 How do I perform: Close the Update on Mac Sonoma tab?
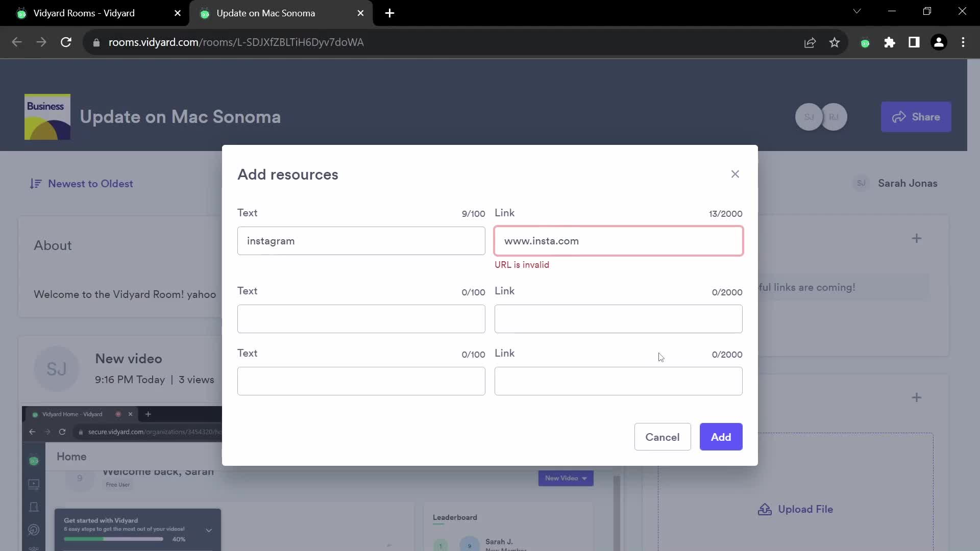360,13
